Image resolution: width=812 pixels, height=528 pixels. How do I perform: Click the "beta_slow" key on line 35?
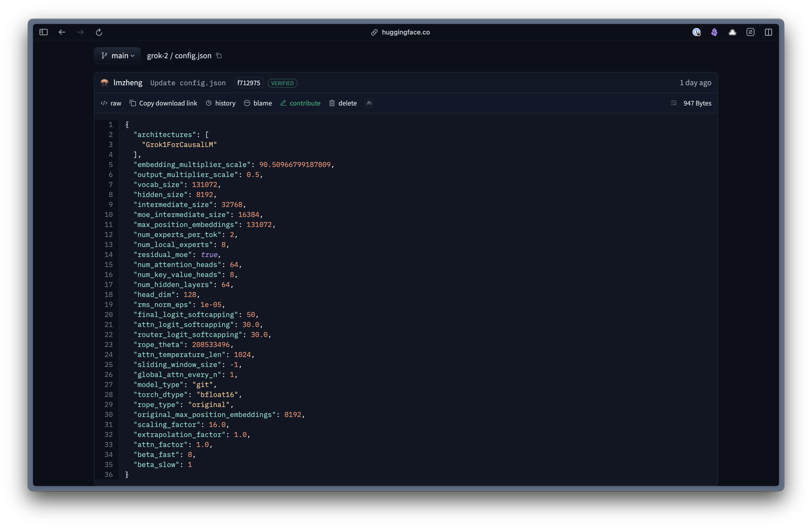click(x=156, y=464)
